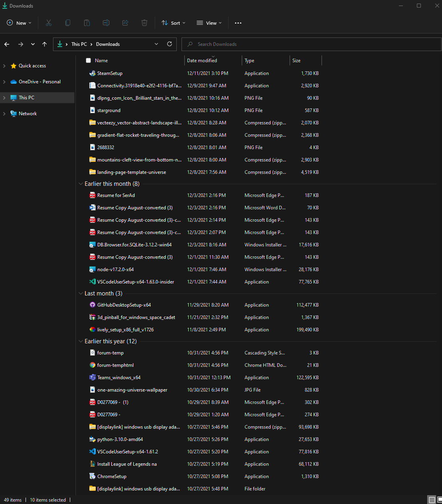Screen dimensions: 442x504
Task: Click the Cut icon in the toolbar
Action: (x=48, y=23)
